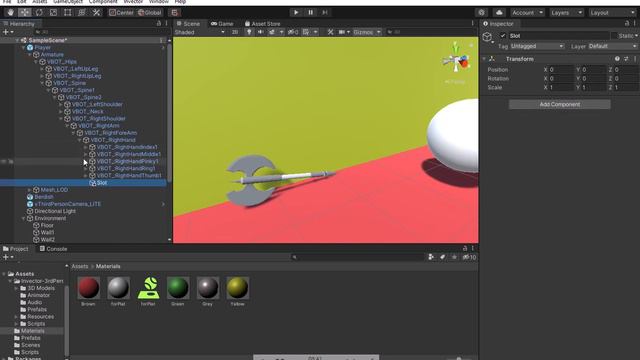Open the cloud Services icon
The width and height of the screenshot is (640, 360).
pos(499,13)
